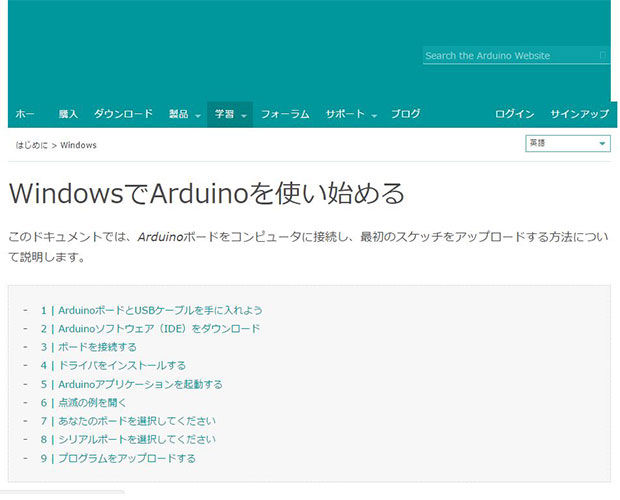Open the ホーム menu item
This screenshot has height=500, width=620.
(25, 114)
